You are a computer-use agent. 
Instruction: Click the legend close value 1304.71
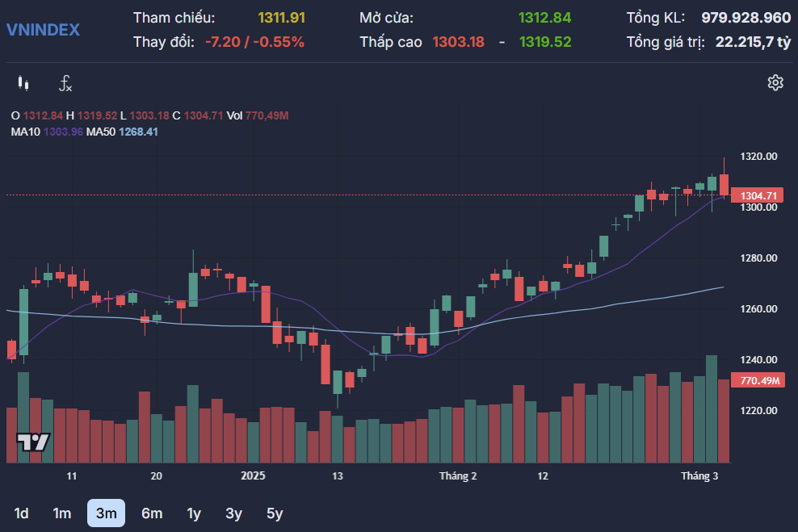204,115
